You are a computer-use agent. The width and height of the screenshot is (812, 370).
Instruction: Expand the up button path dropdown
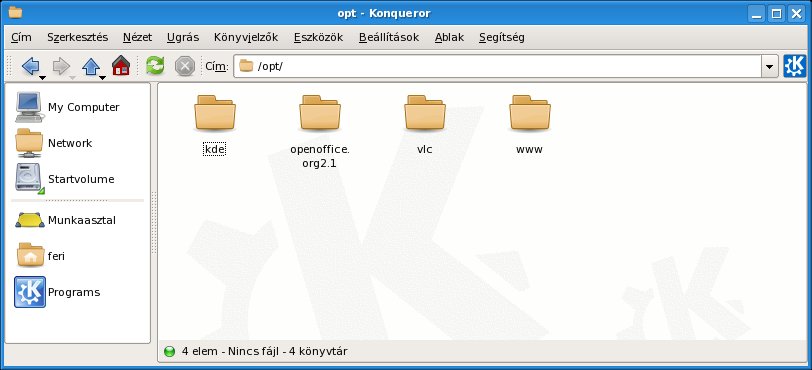pyautogui.click(x=103, y=78)
